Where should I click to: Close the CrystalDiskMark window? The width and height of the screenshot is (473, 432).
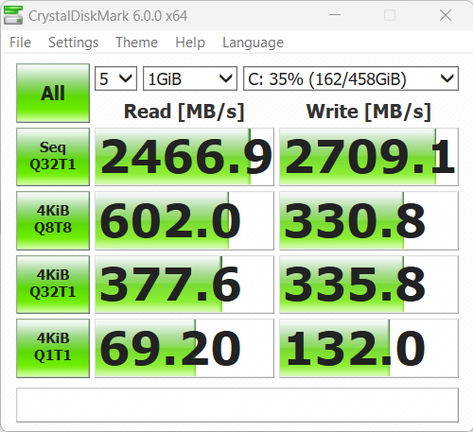(445, 15)
